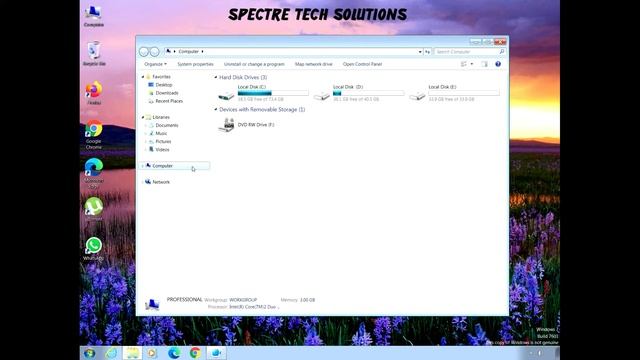Open the Pictures library
640x360 pixels.
click(163, 141)
